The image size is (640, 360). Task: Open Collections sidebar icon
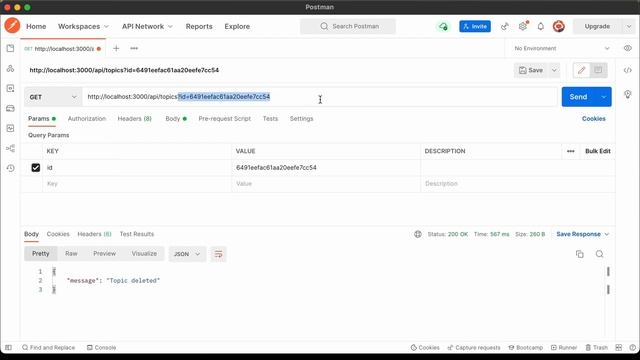pos(10,48)
